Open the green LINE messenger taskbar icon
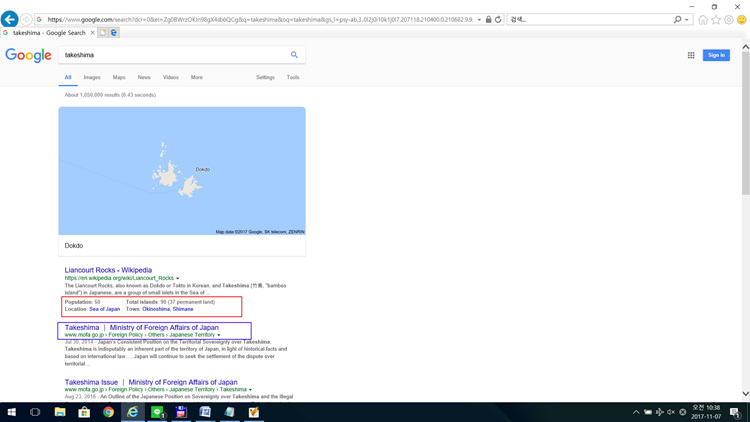The width and height of the screenshot is (750, 422). (157, 412)
